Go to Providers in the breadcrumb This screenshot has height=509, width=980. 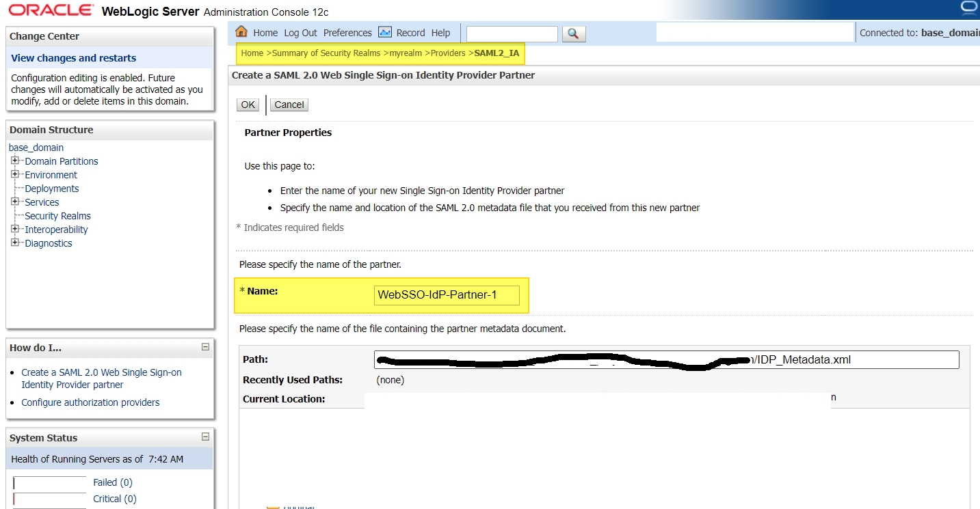pos(448,53)
